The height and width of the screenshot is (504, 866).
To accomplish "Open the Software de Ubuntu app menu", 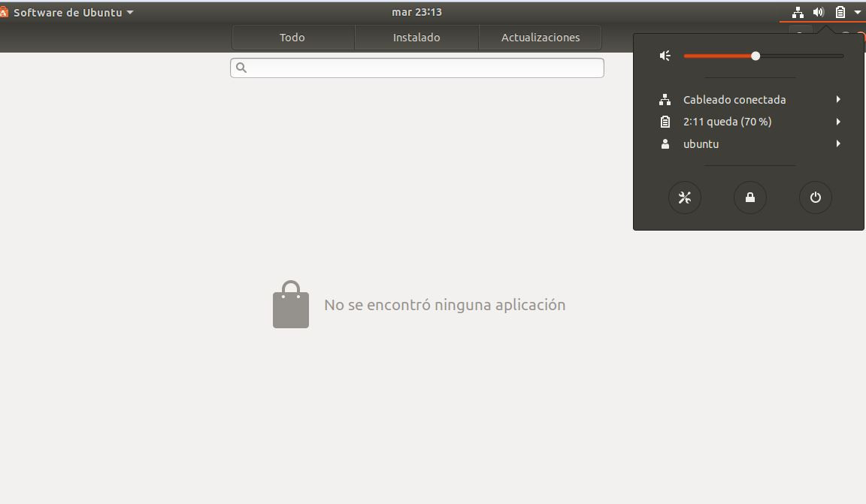I will click(x=71, y=12).
